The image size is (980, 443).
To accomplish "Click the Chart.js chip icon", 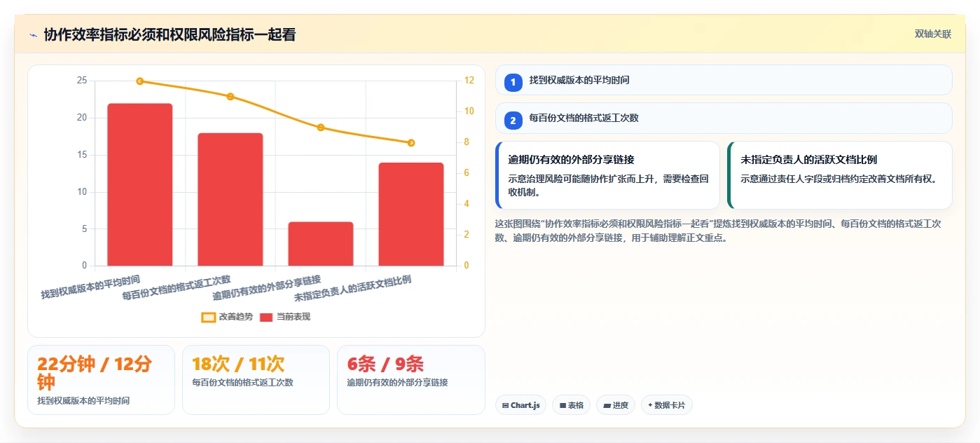I will point(506,405).
